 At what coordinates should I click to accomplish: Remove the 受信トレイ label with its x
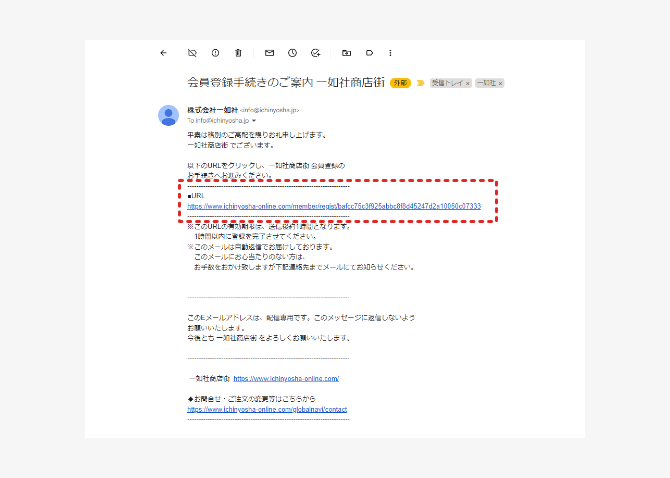(467, 83)
